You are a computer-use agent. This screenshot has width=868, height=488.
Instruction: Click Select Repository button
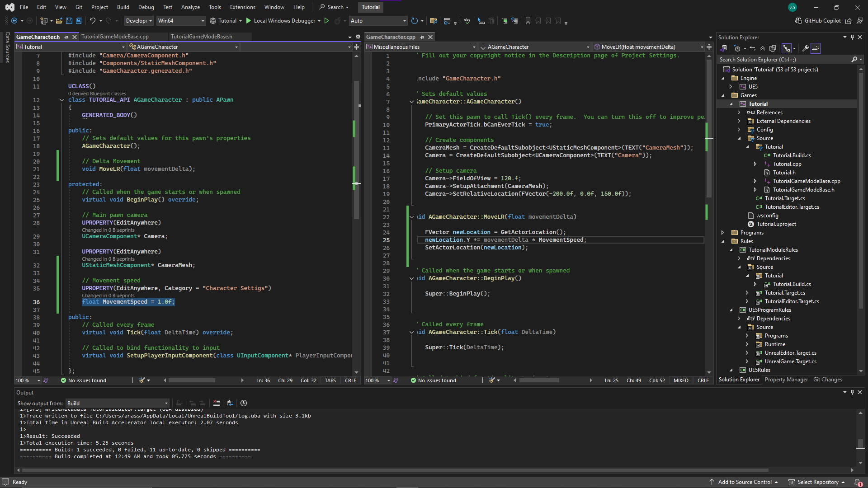817,482
